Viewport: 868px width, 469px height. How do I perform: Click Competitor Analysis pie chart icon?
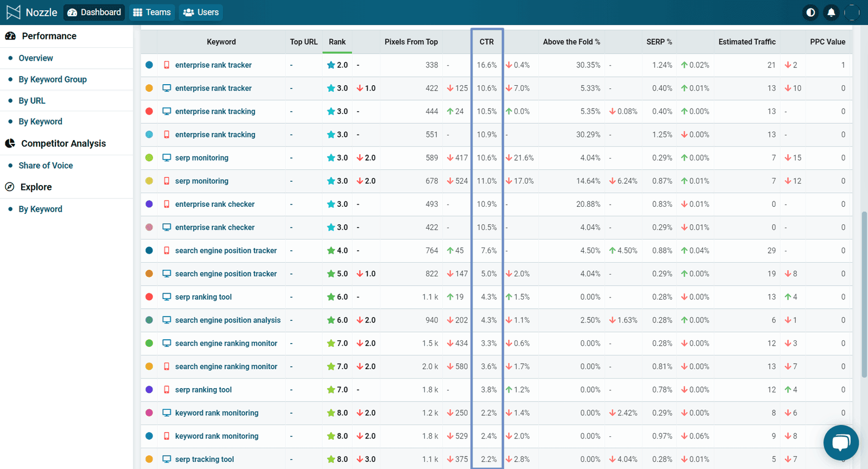click(x=10, y=143)
